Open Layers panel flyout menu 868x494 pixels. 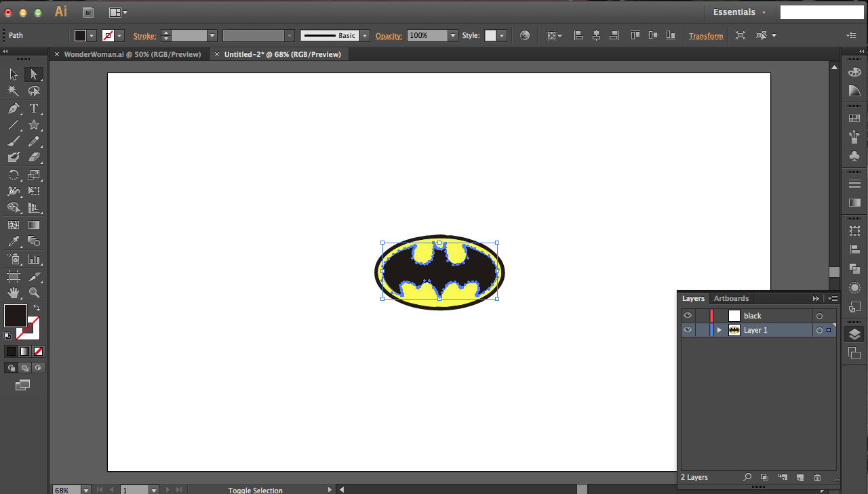[832, 298]
